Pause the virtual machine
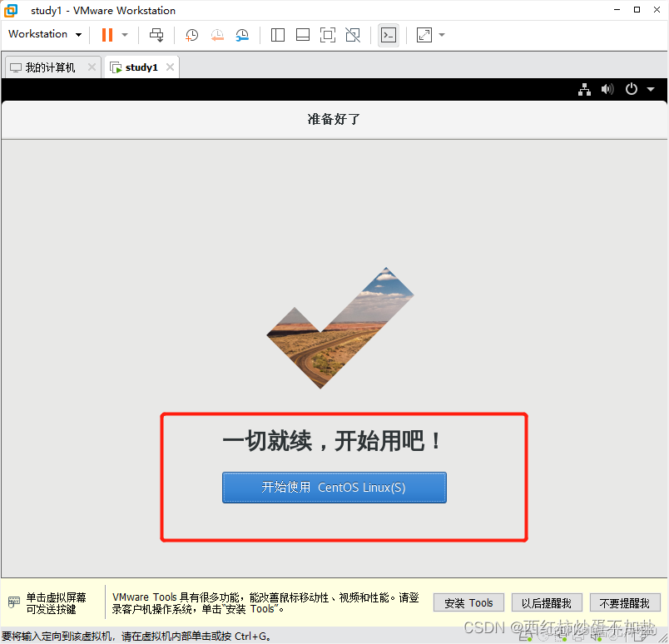Image resolution: width=669 pixels, height=644 pixels. point(107,35)
